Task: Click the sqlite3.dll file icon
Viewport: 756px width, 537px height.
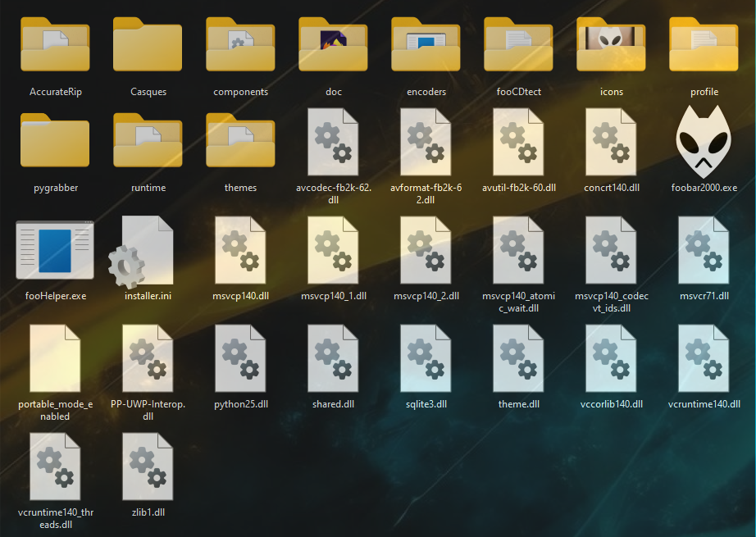Action: (x=426, y=358)
